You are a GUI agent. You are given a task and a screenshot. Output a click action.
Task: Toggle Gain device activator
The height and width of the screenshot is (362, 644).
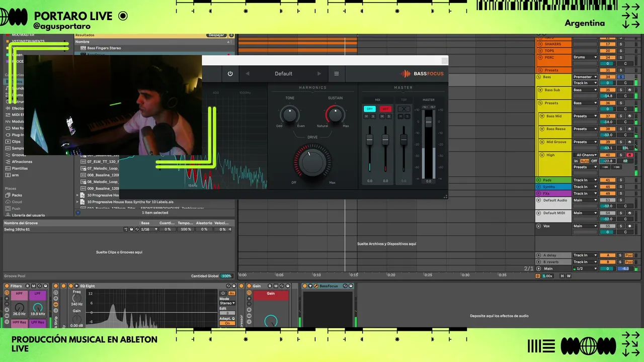coord(249,286)
